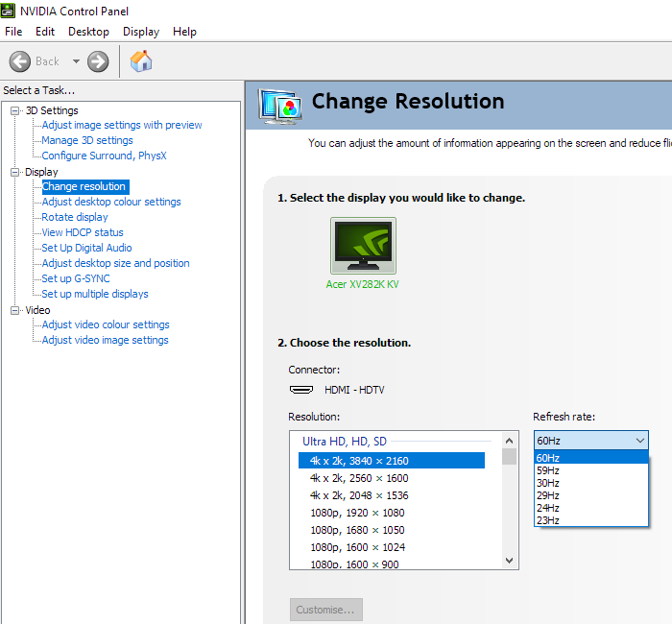Open Adjust desktop size and position
672x624 pixels.
point(116,263)
